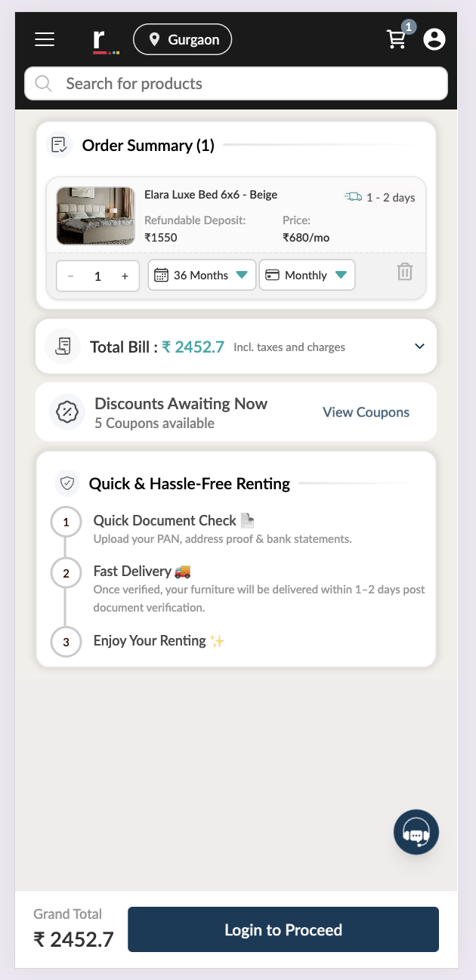Click the discount coupon badge icon
This screenshot has height=980, width=476.
(x=67, y=412)
